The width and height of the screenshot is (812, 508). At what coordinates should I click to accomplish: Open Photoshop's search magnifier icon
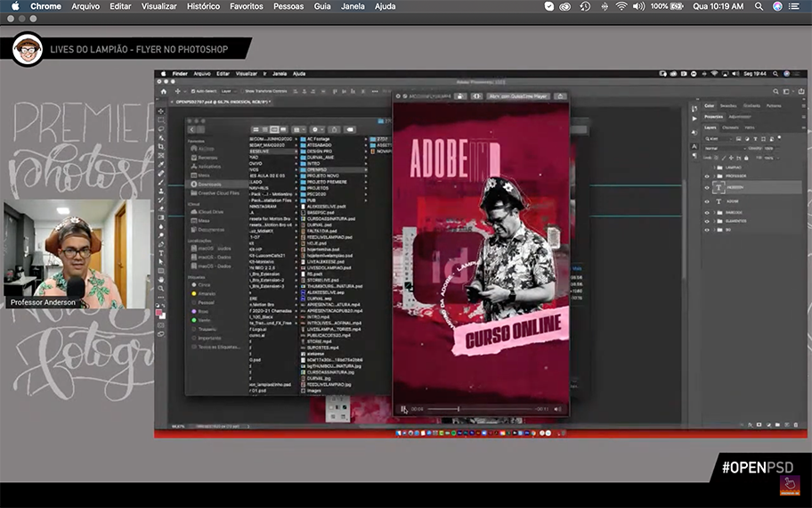click(x=775, y=91)
